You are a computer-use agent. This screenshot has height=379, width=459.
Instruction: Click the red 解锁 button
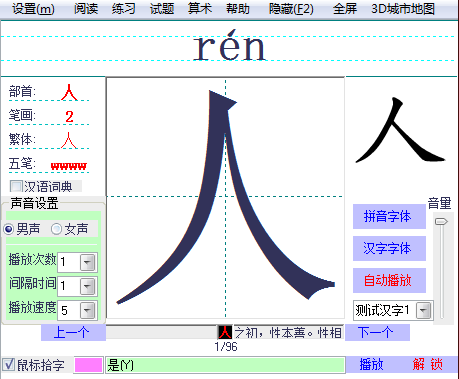[x=428, y=364]
